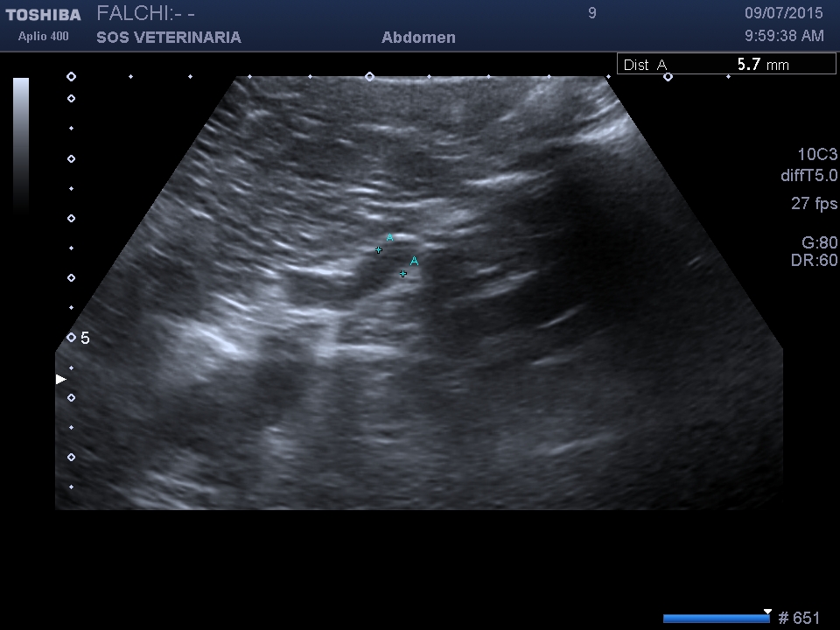Click the frame counter # 651
The image size is (840, 630).
point(799,619)
